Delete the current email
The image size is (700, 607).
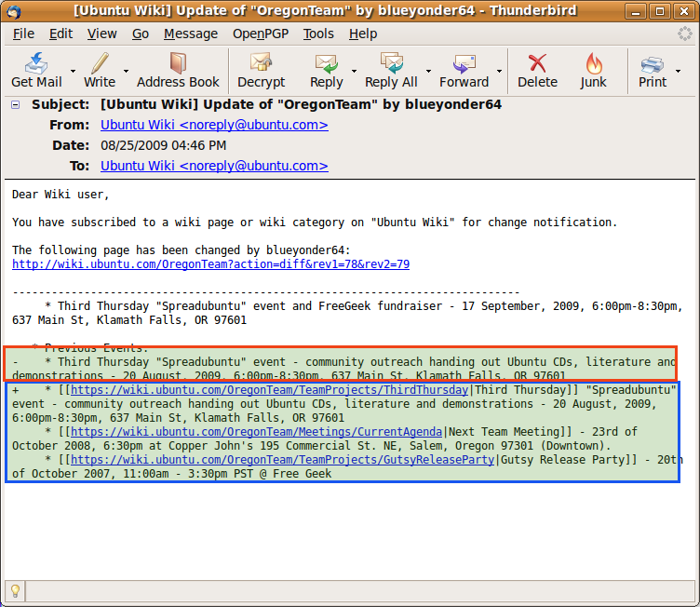tap(537, 70)
